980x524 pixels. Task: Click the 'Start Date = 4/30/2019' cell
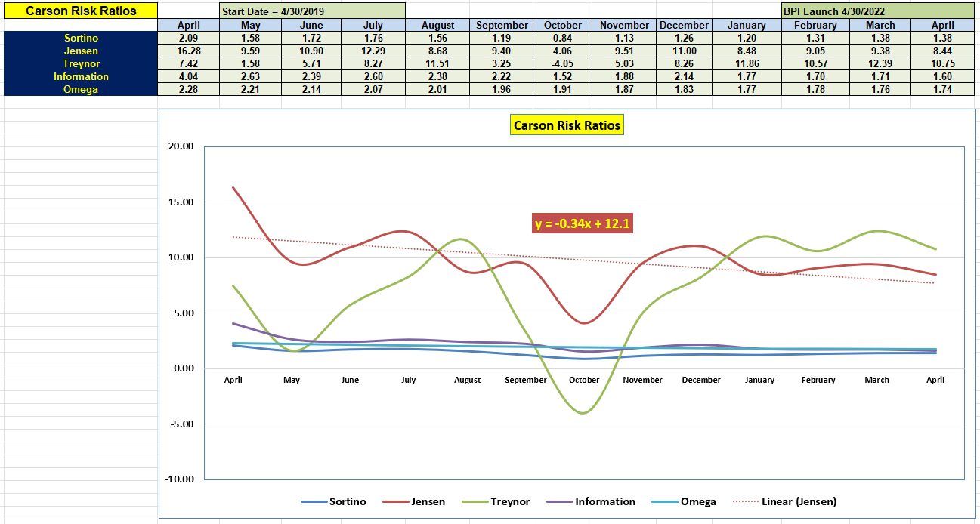(x=312, y=11)
